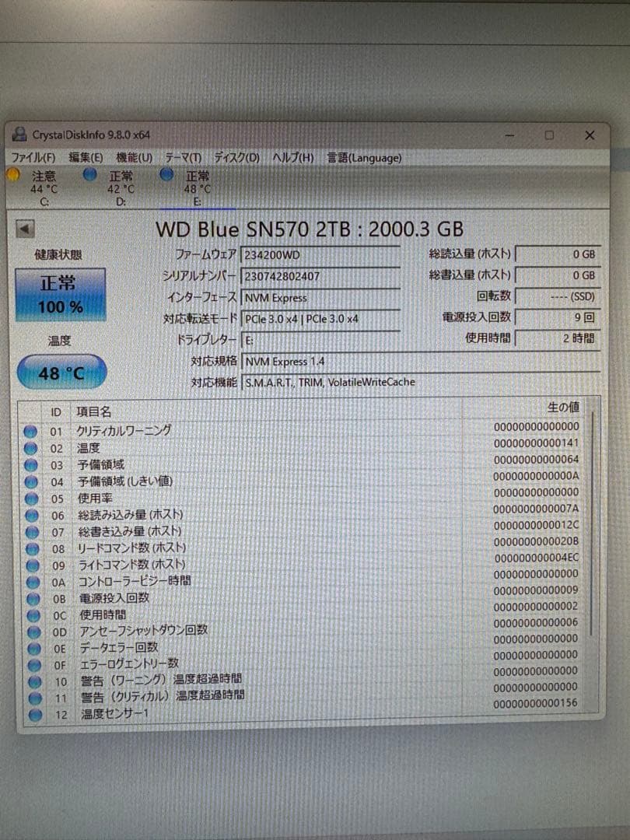Screen dimensions: 630x840
Task: Open the 機能(U) menu
Action: tap(135, 158)
